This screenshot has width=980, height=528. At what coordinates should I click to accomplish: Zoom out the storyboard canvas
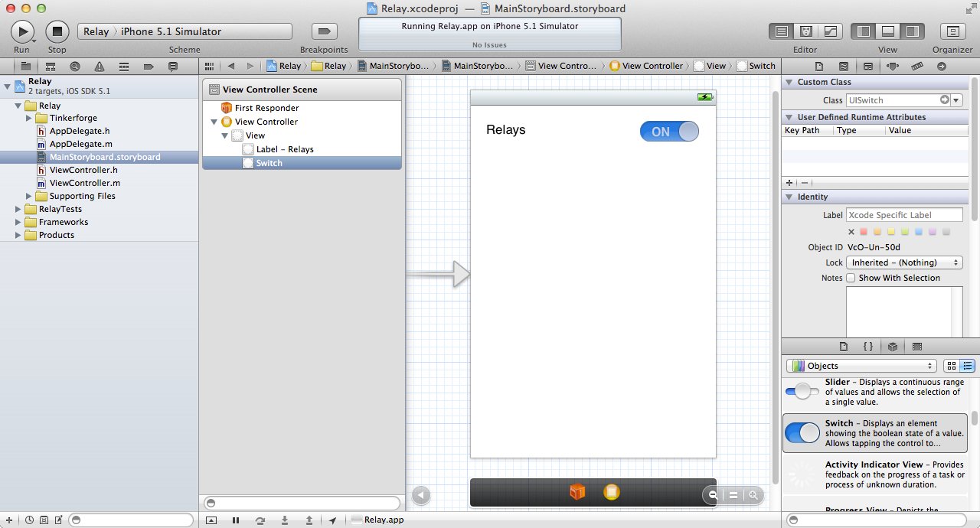point(713,495)
